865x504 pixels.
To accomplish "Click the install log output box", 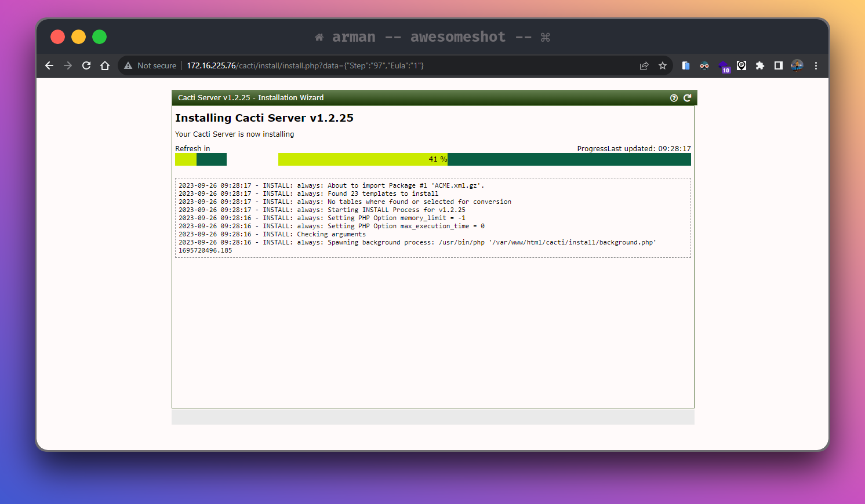I will point(432,218).
